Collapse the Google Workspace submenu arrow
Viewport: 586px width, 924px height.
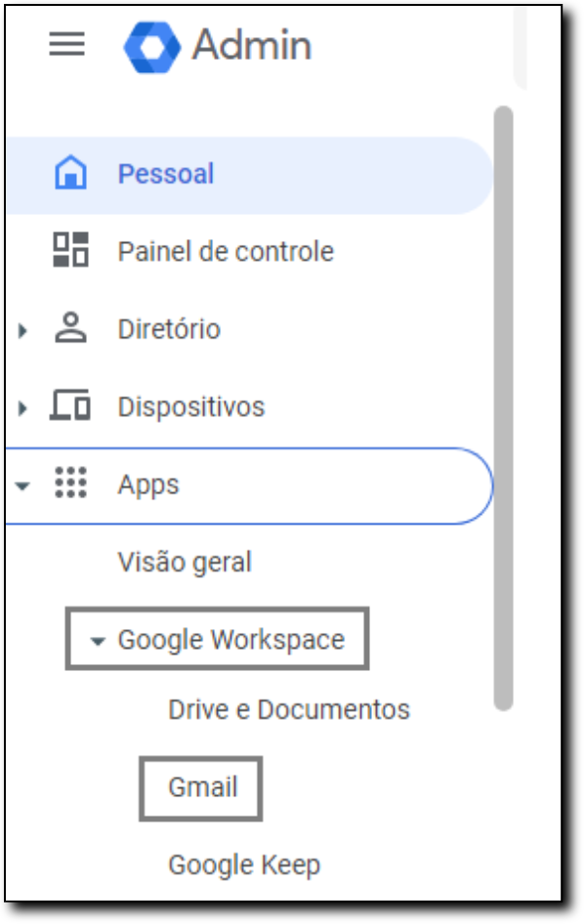[97, 641]
